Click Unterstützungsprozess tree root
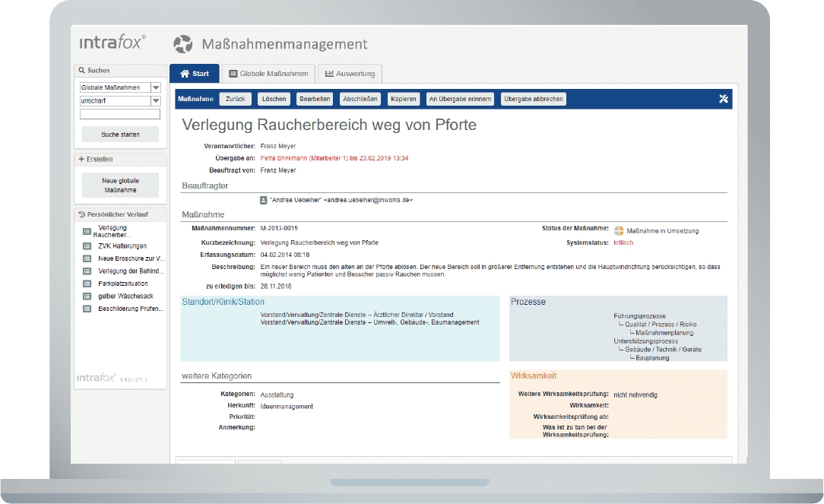The height and width of the screenshot is (504, 824). pyautogui.click(x=646, y=341)
